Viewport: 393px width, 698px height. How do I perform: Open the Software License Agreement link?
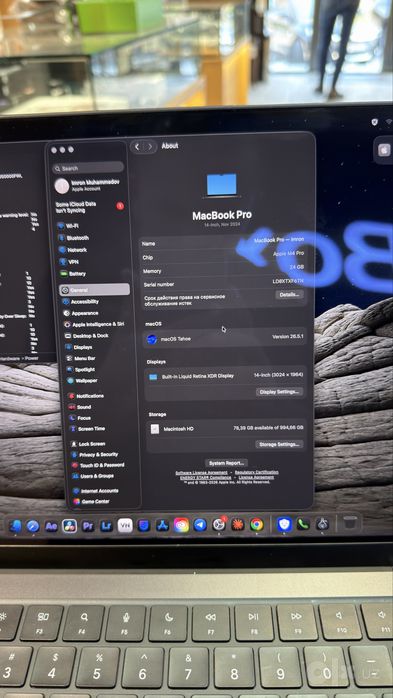(201, 472)
